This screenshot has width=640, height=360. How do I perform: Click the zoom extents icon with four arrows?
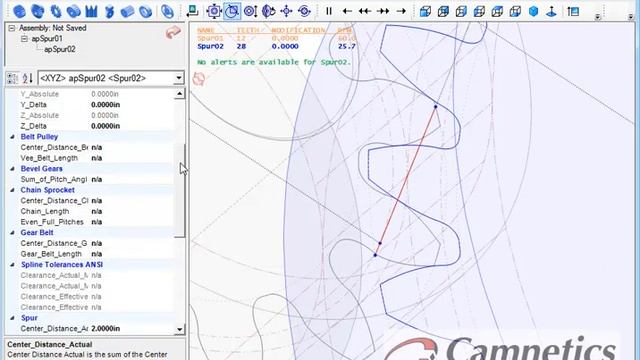[214, 11]
